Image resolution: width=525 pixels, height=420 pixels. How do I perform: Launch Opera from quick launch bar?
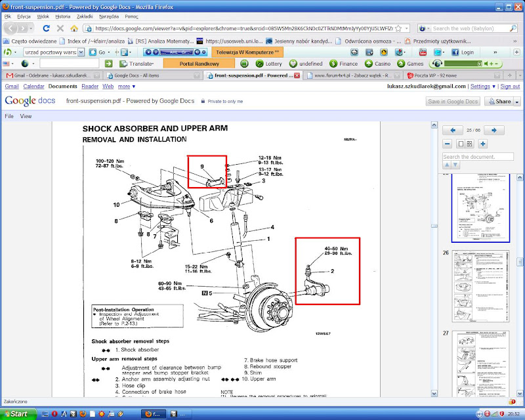click(54, 414)
